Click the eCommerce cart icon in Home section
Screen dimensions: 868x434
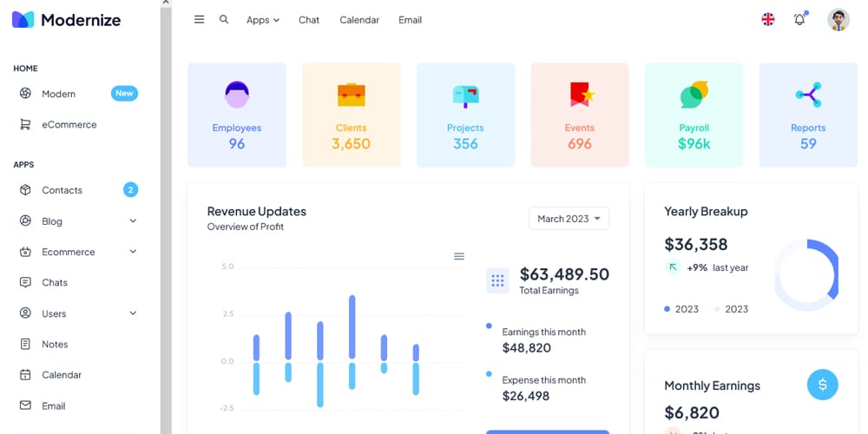[25, 124]
